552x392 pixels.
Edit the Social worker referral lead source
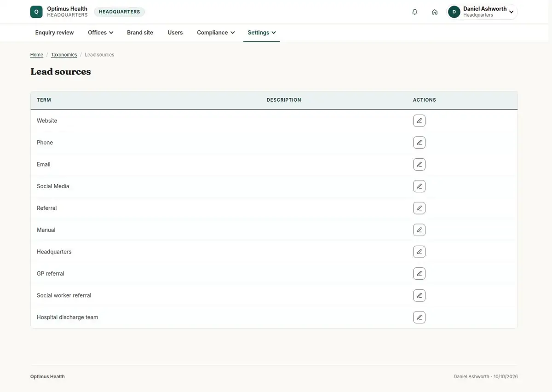[x=419, y=295]
